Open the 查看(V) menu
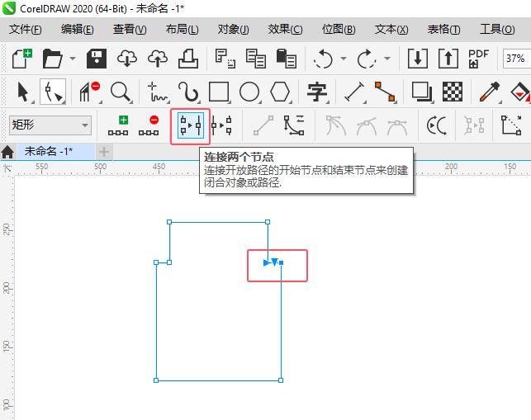The image size is (531, 420). (130, 30)
